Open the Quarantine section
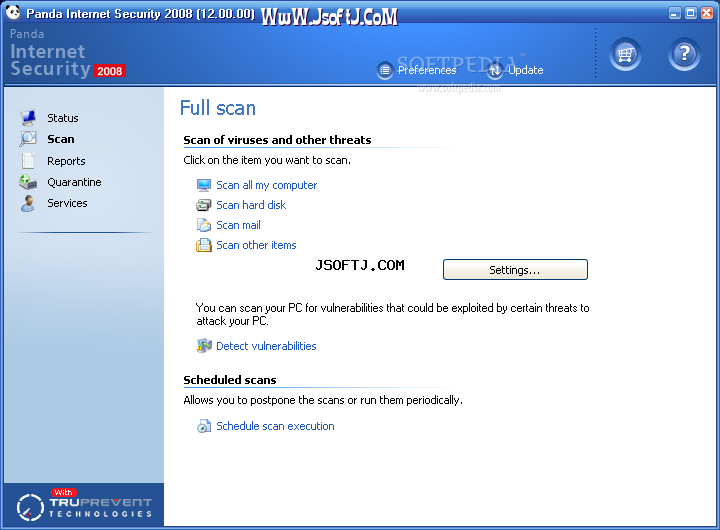This screenshot has height=530, width=720. click(74, 182)
